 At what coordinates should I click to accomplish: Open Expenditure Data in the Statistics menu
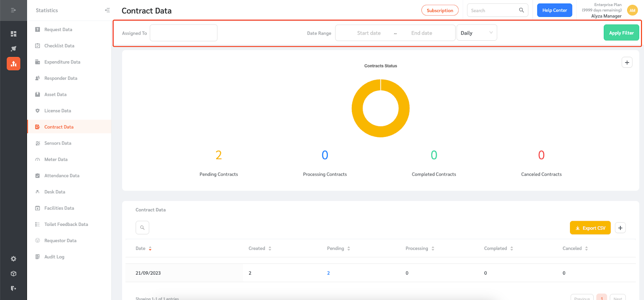coord(69,62)
